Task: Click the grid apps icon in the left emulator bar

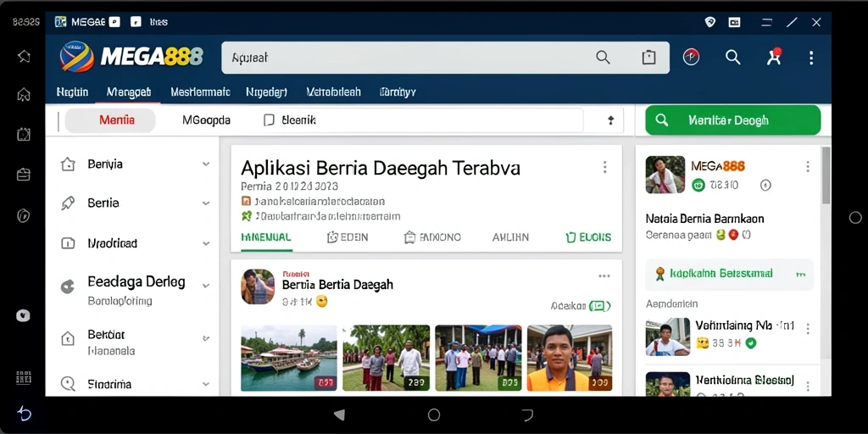Action: pyautogui.click(x=23, y=378)
